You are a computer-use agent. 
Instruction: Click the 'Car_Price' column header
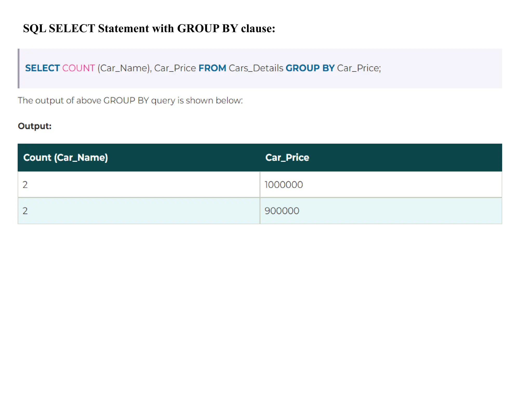coord(381,157)
